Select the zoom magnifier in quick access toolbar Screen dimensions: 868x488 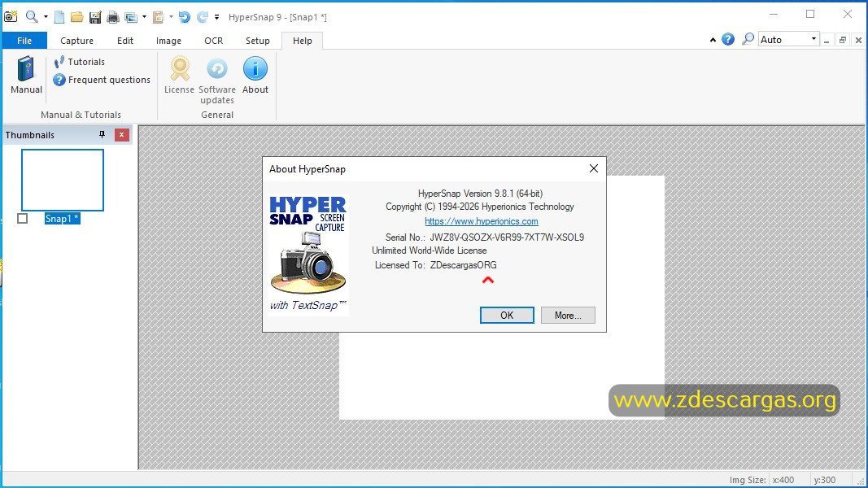pos(32,16)
